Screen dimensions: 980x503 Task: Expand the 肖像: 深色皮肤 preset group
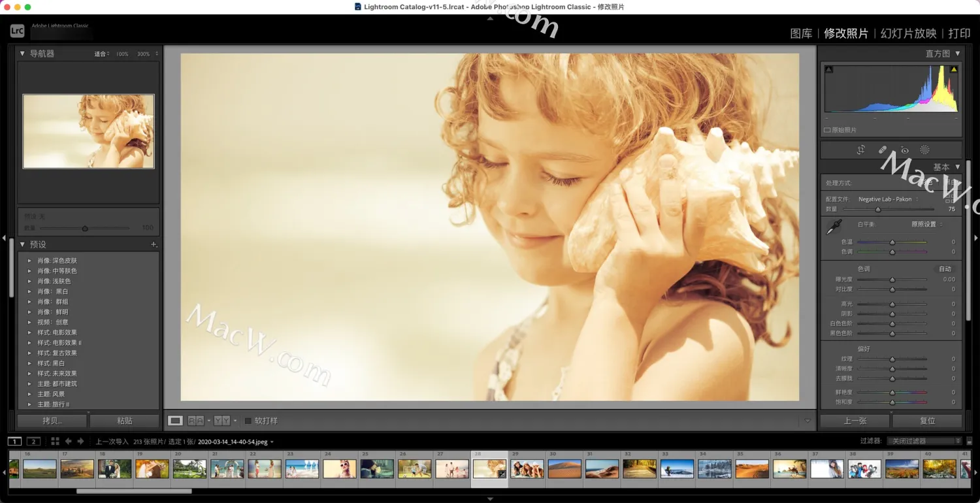click(x=29, y=261)
